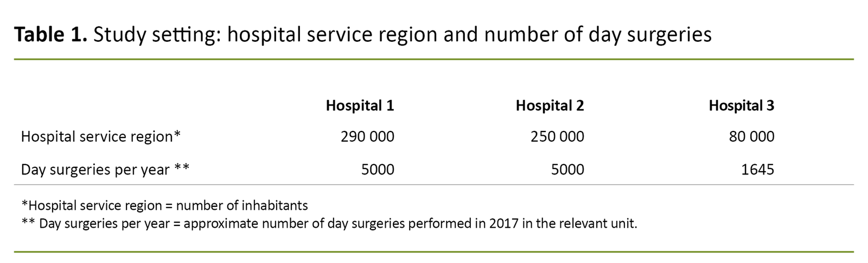Viewport: 868px width, 263px height.
Task: Click the footnote defining hospital service region
Action: (x=164, y=205)
